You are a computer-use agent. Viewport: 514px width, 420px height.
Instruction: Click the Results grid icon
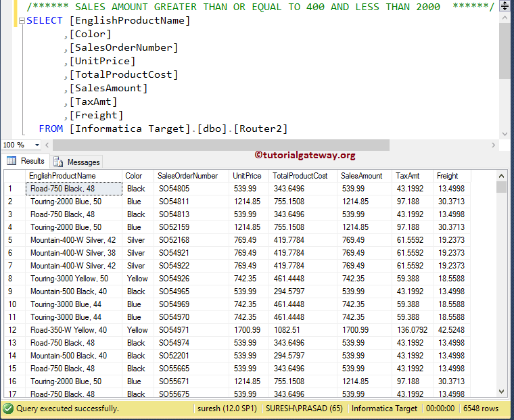click(x=11, y=161)
